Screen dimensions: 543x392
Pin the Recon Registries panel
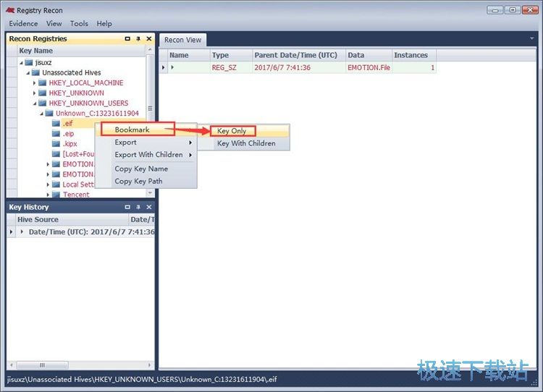(x=138, y=39)
